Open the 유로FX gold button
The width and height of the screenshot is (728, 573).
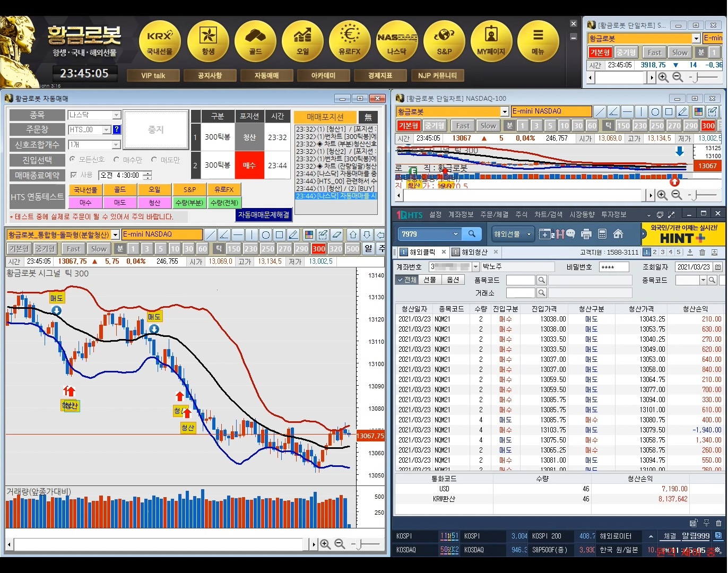coord(350,41)
